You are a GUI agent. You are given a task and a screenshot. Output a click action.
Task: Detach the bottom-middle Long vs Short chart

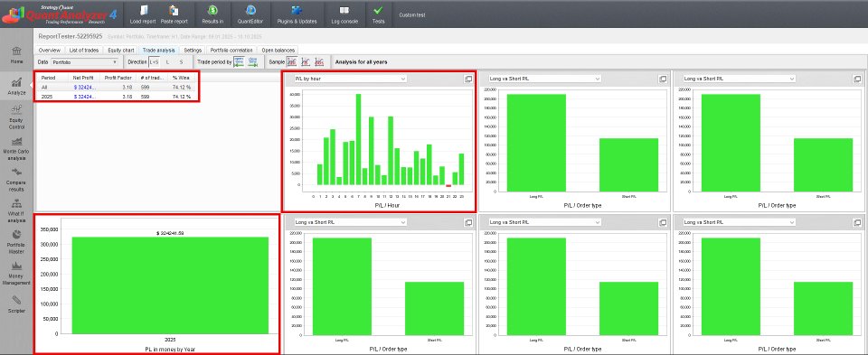(x=663, y=222)
